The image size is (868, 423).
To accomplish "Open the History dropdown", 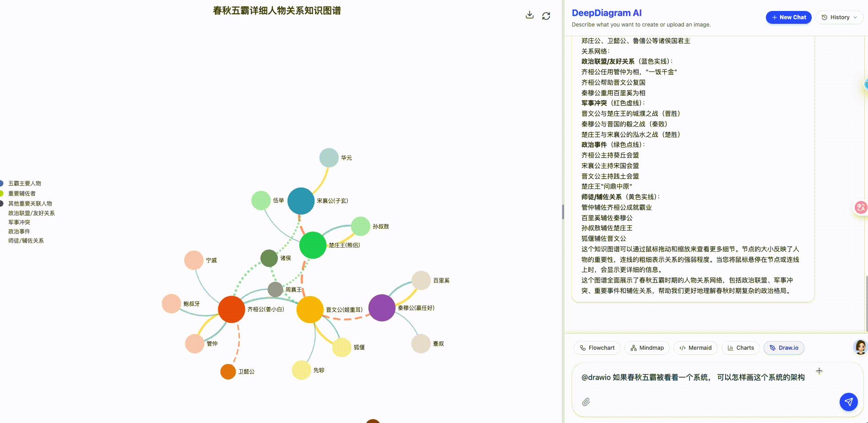I will click(839, 17).
